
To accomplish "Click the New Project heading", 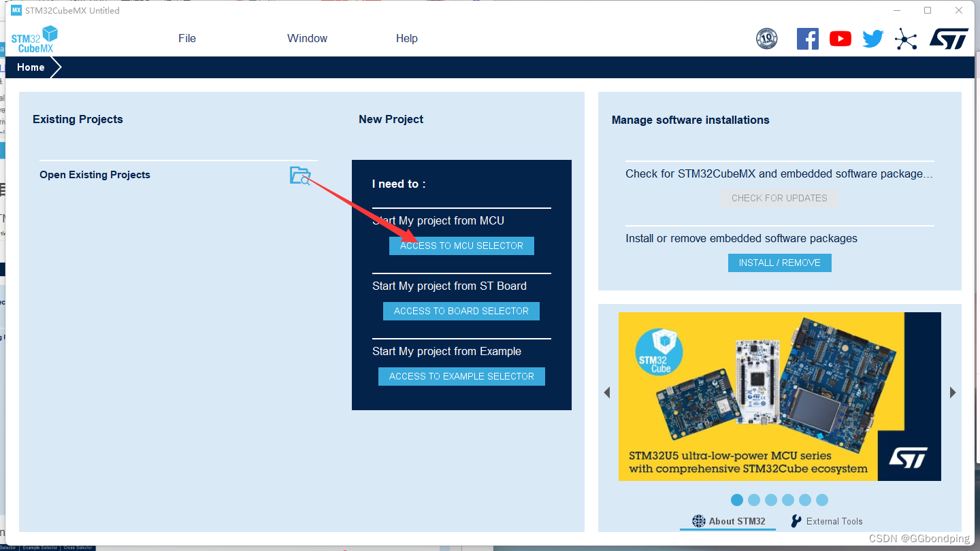I will (391, 120).
